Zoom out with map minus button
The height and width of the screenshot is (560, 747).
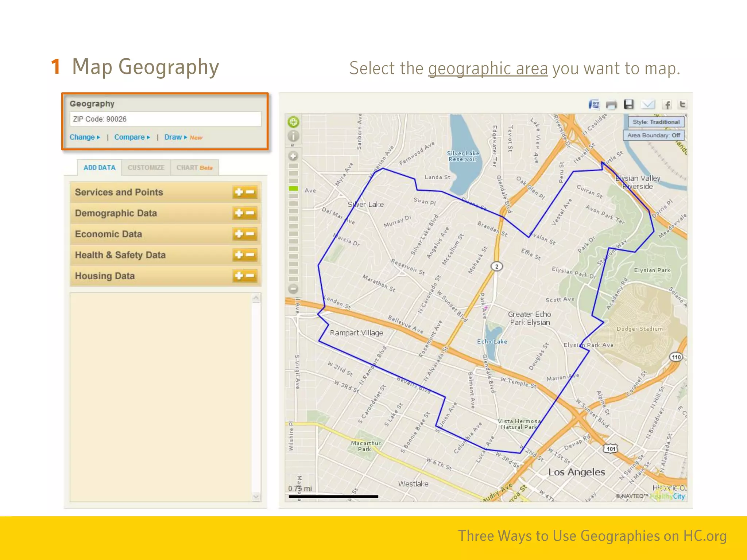click(x=293, y=289)
